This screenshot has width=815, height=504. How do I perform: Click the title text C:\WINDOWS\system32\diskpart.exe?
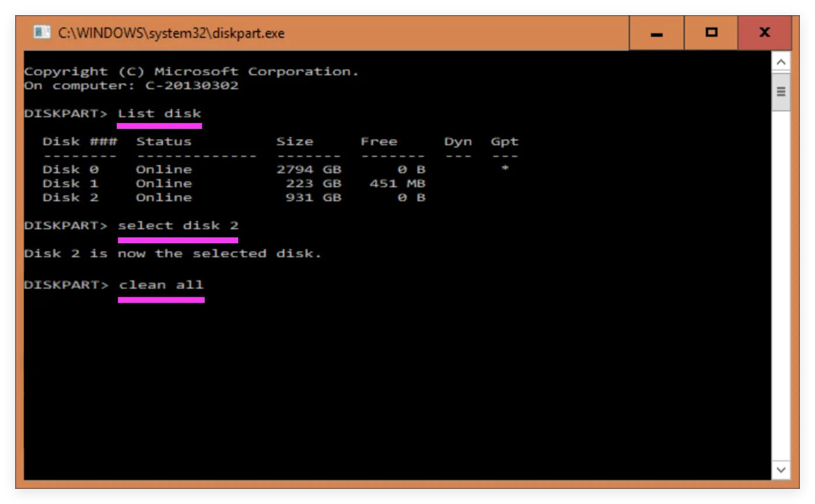[x=172, y=33]
